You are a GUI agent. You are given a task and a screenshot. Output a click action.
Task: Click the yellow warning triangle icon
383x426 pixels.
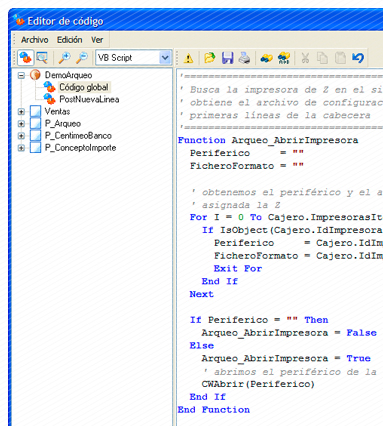pos(189,58)
